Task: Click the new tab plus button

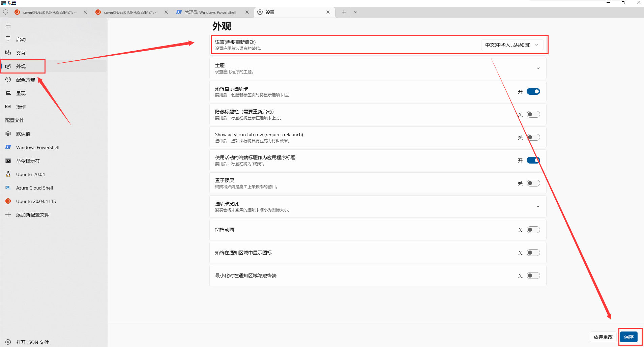Action: tap(344, 12)
